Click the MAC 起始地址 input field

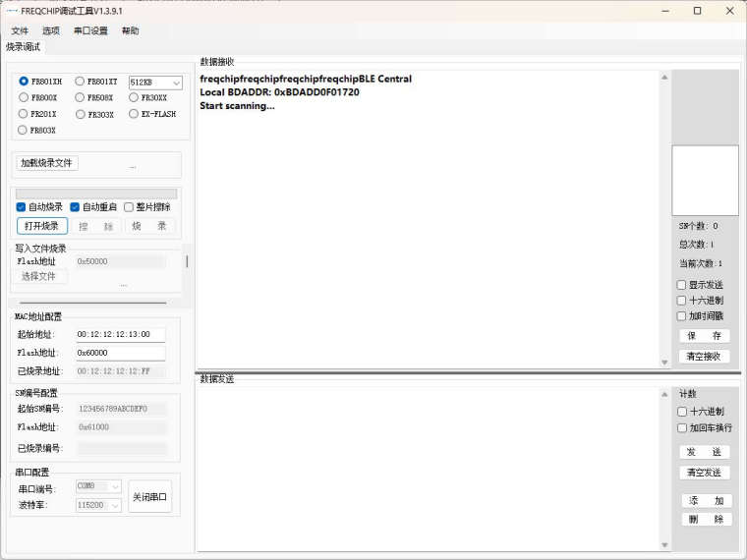120,335
